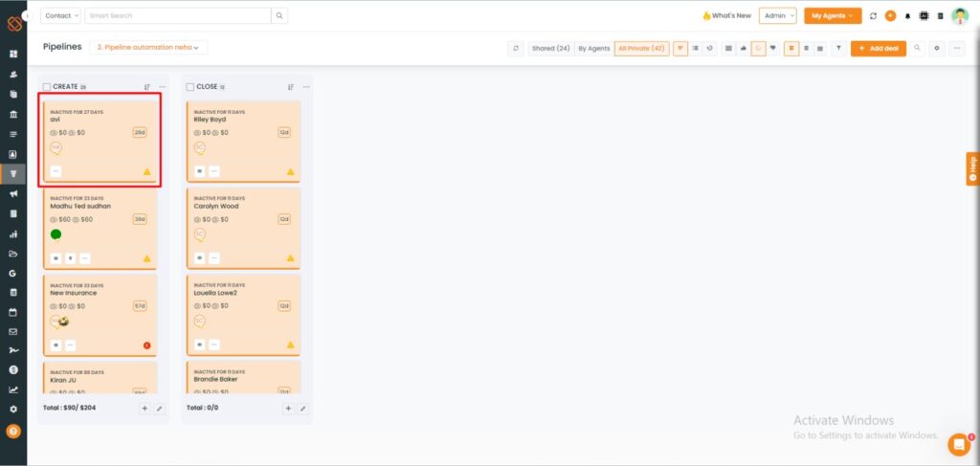Open the chat bubble widget

(959, 444)
